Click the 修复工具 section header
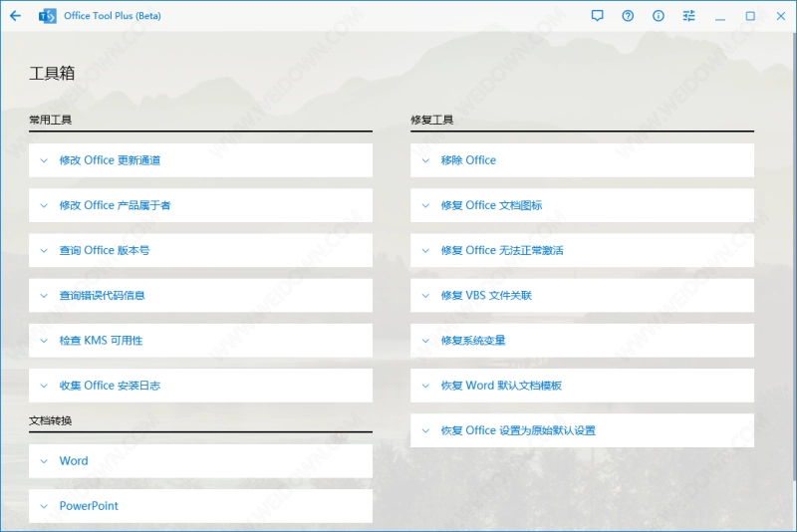Screen dimensions: 797x532 pyautogui.click(x=432, y=120)
